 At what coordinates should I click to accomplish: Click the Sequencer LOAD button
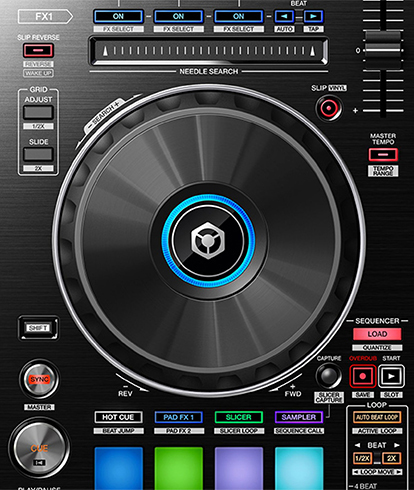coord(377,334)
